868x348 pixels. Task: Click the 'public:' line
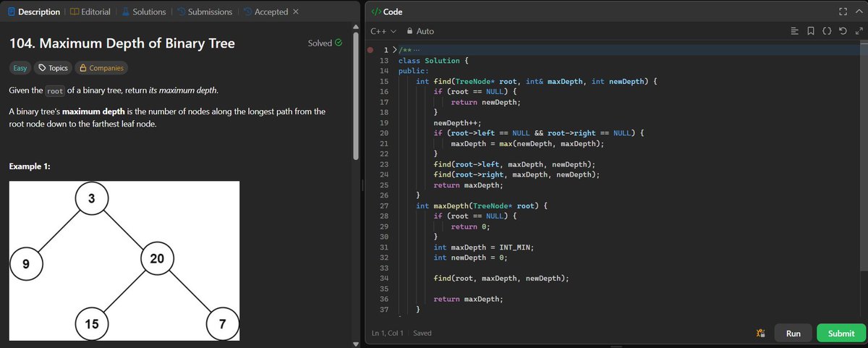point(414,71)
